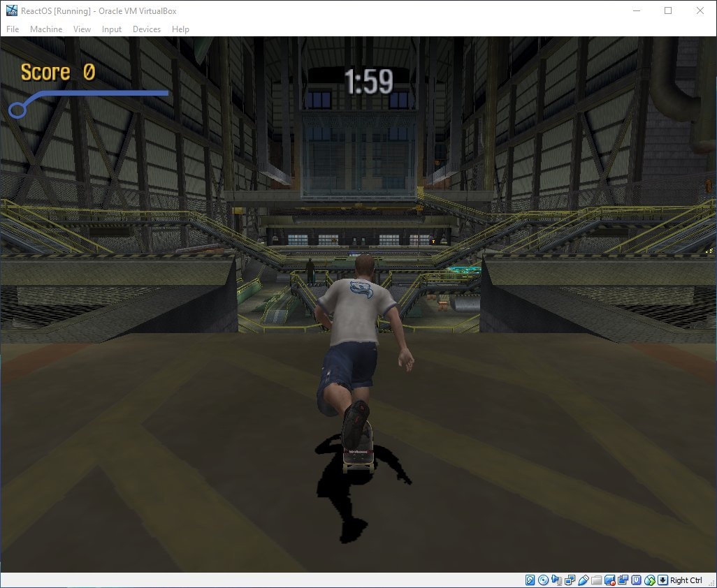Click the VirtualBox title bar app icon

tap(11, 10)
